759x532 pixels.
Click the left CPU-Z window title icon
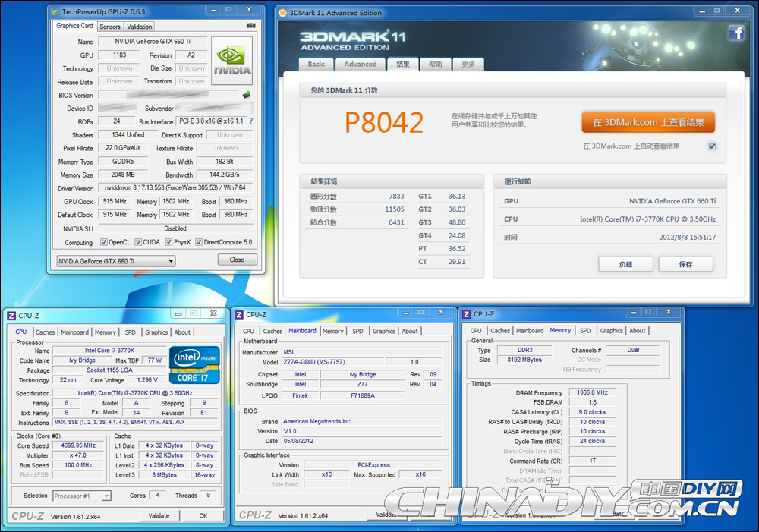pos(11,316)
